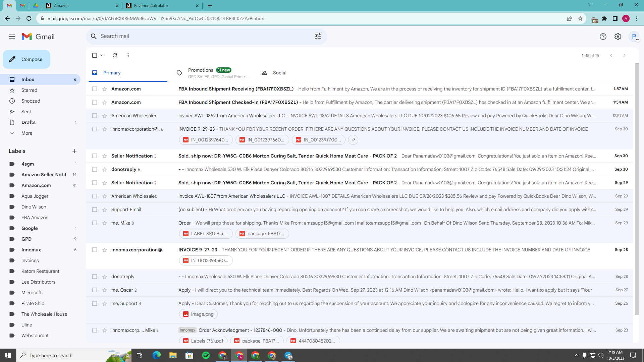The height and width of the screenshot is (362, 644).
Task: Click the Windows taskbar search box
Action: tap(74, 355)
